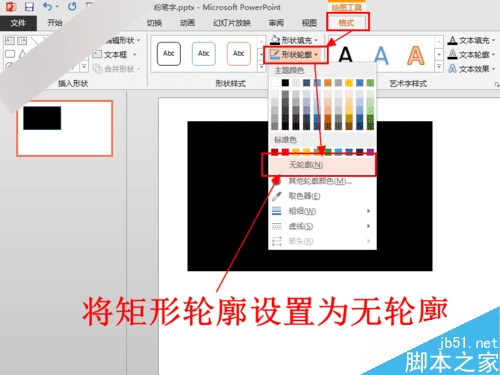Click the 文本框 text box icon
This screenshot has width=500, height=375.
point(97,54)
